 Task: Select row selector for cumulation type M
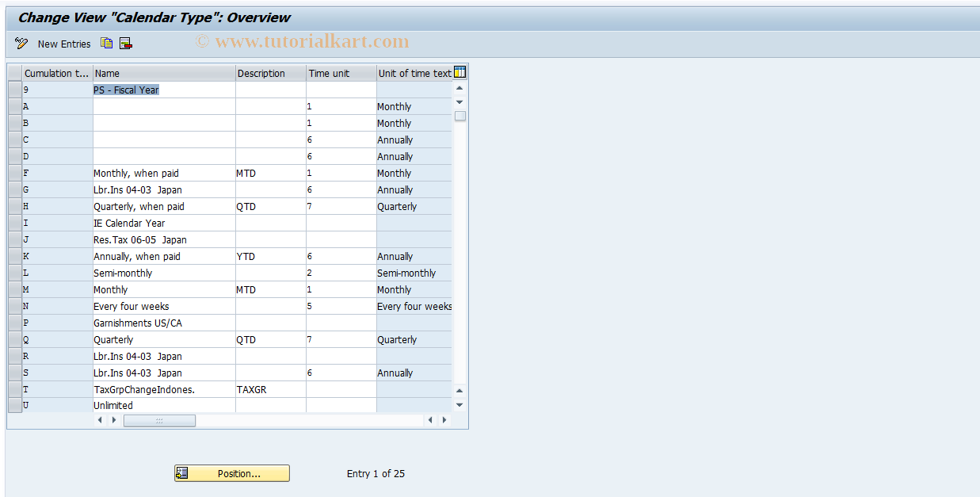[14, 289]
